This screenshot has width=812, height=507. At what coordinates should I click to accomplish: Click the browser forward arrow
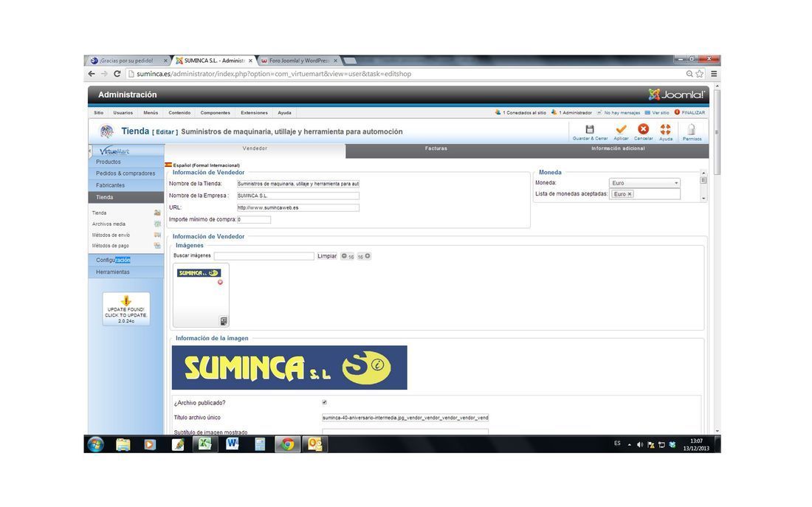(104, 74)
